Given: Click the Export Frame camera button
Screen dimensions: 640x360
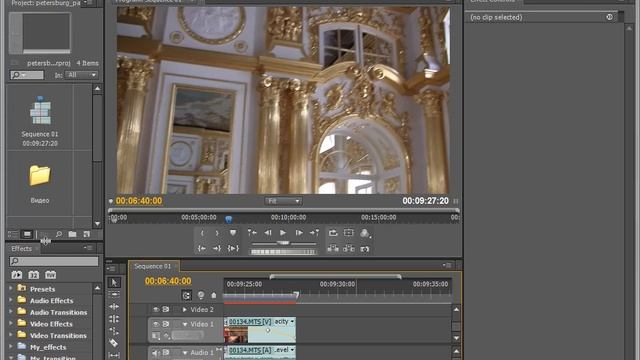Looking at the screenshot, I should [365, 249].
